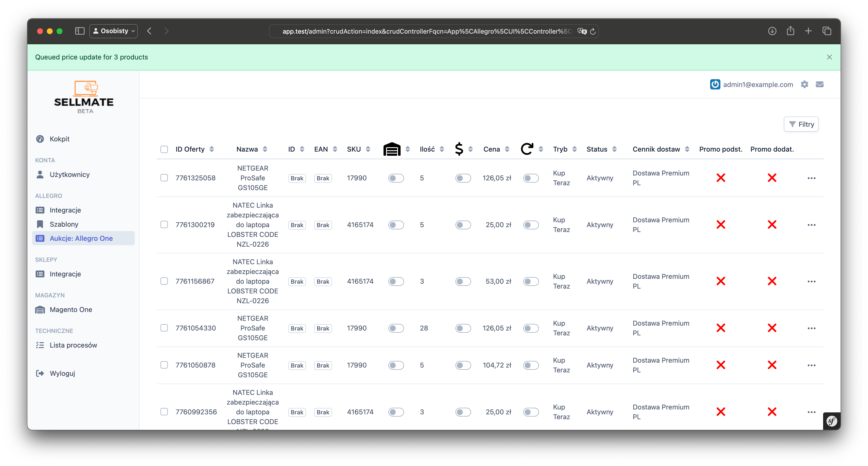
Task: Click the Safari share icon
Action: click(x=790, y=31)
